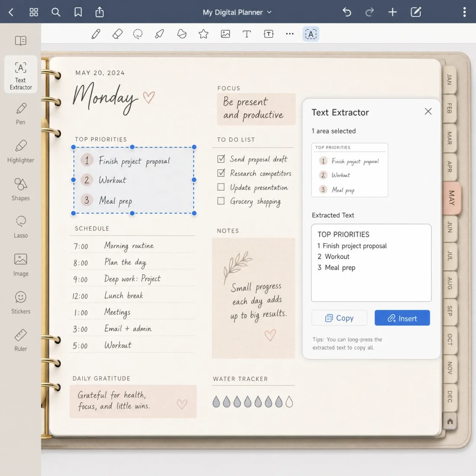Jump to the JUN month tab

(x=450, y=227)
